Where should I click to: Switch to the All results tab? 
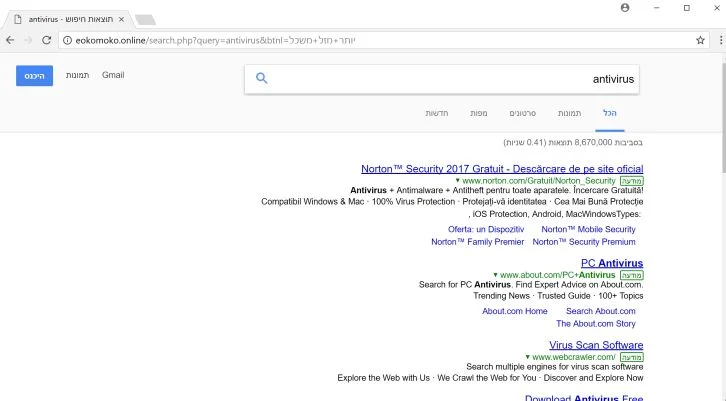[x=610, y=113]
